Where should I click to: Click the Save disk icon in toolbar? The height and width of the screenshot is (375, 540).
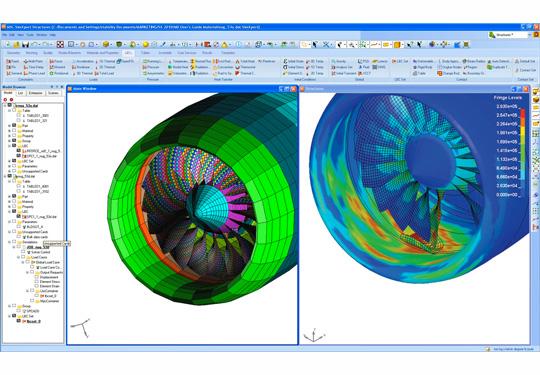(25, 44)
